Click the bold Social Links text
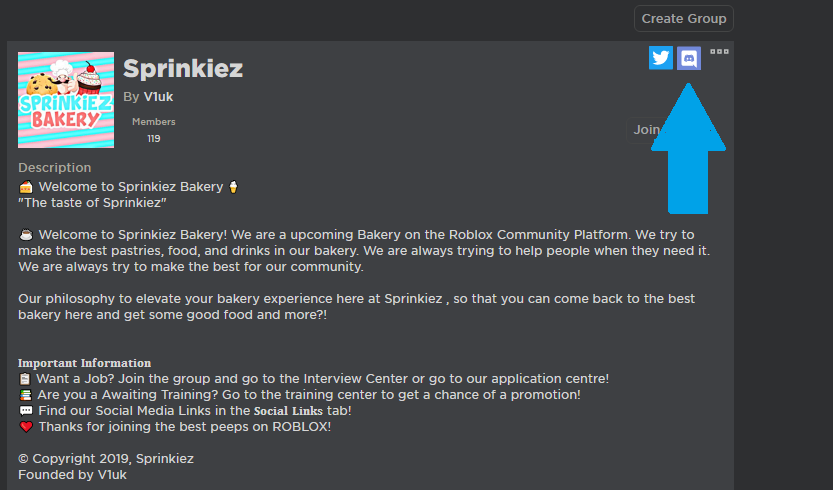833x490 pixels. [x=288, y=411]
